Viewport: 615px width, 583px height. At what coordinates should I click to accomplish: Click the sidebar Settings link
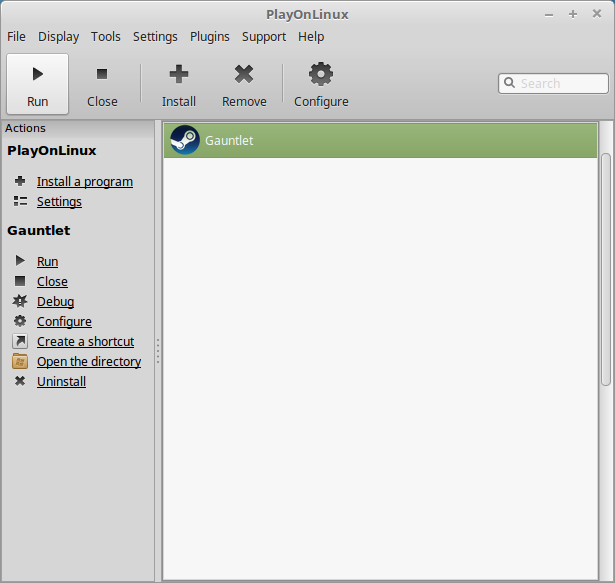point(59,202)
